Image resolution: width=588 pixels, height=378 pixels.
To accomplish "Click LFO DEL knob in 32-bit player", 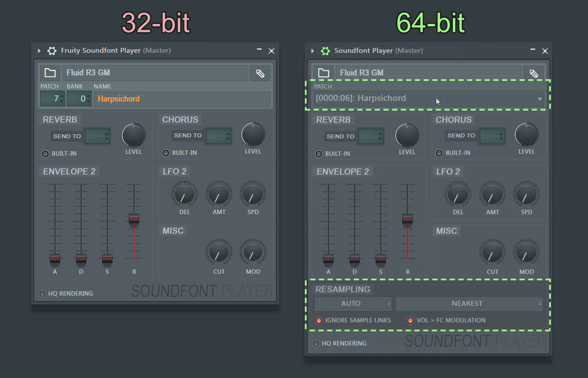I will 184,194.
